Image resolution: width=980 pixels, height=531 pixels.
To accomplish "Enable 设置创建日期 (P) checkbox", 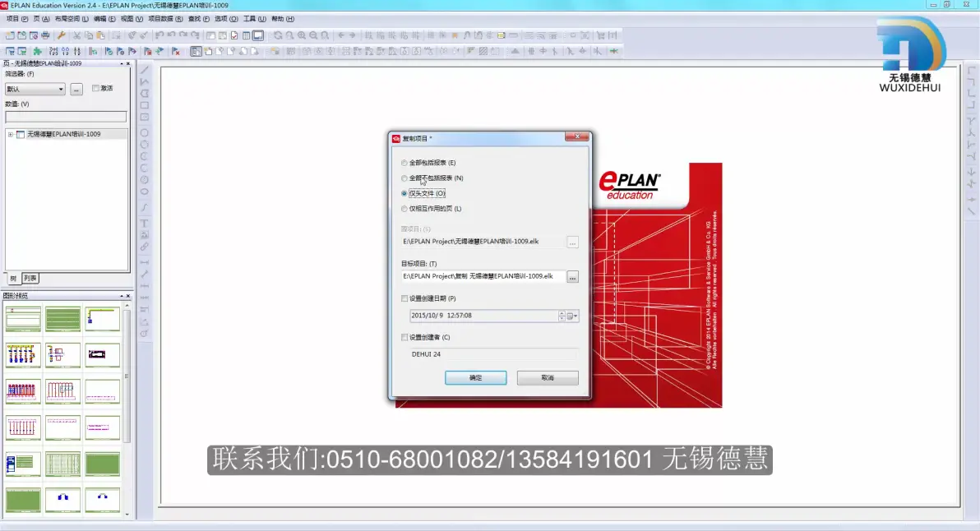I will click(404, 298).
